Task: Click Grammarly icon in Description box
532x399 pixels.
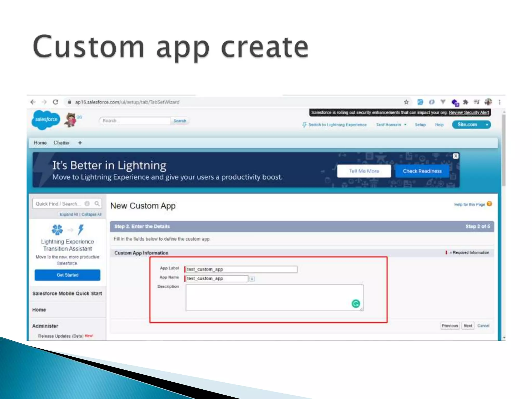Action: 356,303
